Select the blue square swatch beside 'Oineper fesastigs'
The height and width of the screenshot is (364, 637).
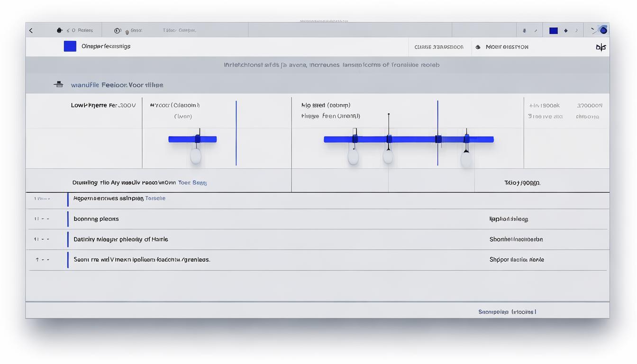[x=70, y=46]
